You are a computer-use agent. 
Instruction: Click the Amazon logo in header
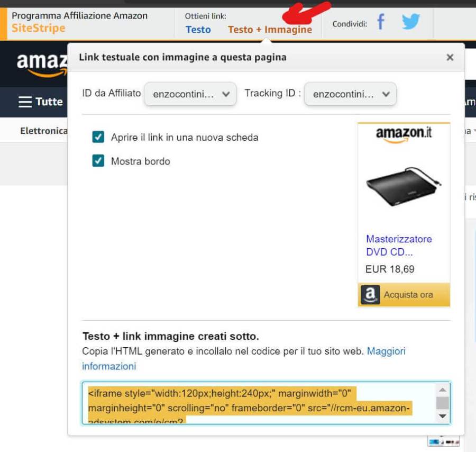pyautogui.click(x=42, y=65)
